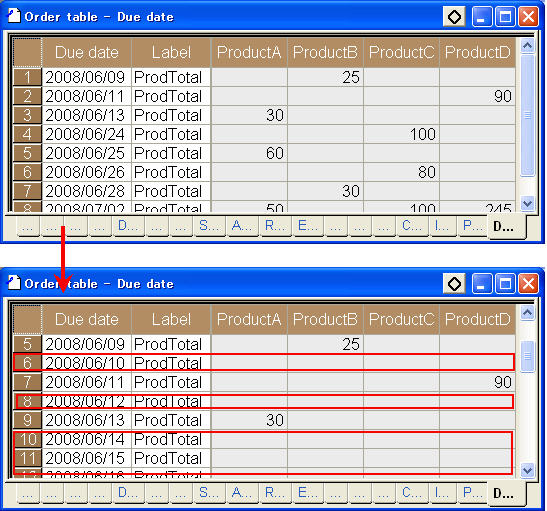Select the 'S...' tab in lower window
Screen dimensions: 547x511
[209, 493]
